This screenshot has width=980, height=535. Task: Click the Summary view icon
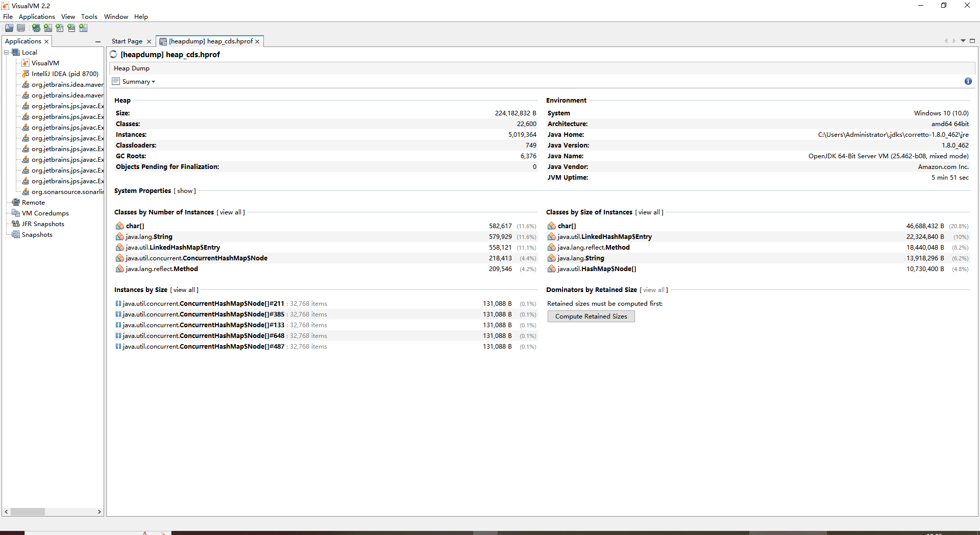(x=116, y=81)
